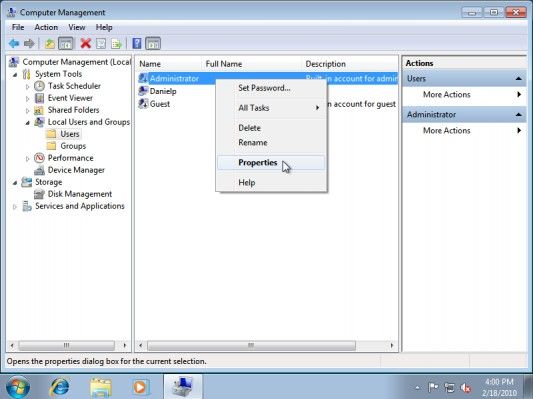533x399 pixels.
Task: Collapse the System Tools tree node
Action: [x=15, y=74]
